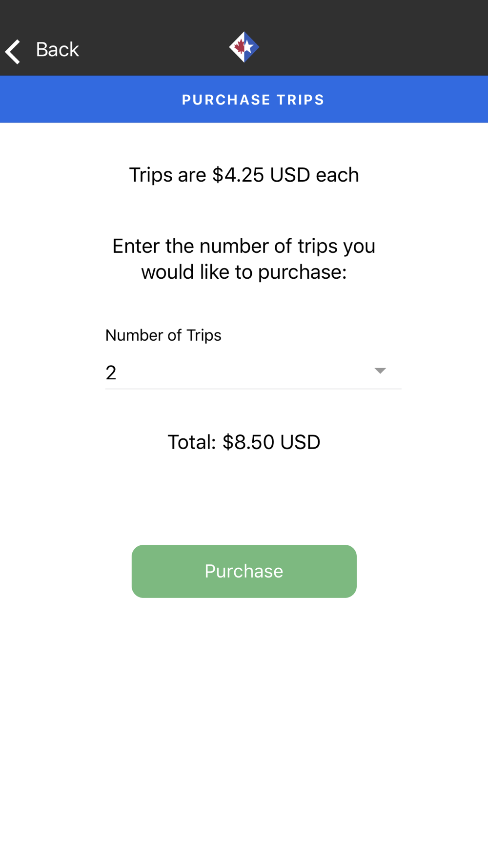This screenshot has height=868, width=488.
Task: Confirm purchase of two trips
Action: pos(244,571)
